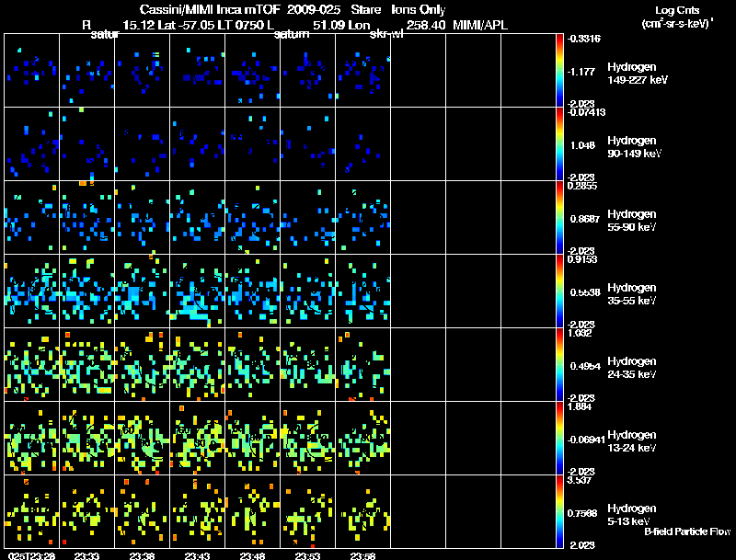Image resolution: width=736 pixels, height=560 pixels.
Task: Click the Hydrogen 5-13 keV color bar
Action: (559, 512)
